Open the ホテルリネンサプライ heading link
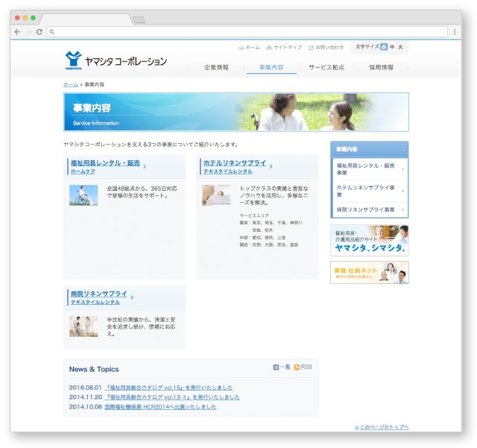Screen dimensions: 477x448 (235, 163)
